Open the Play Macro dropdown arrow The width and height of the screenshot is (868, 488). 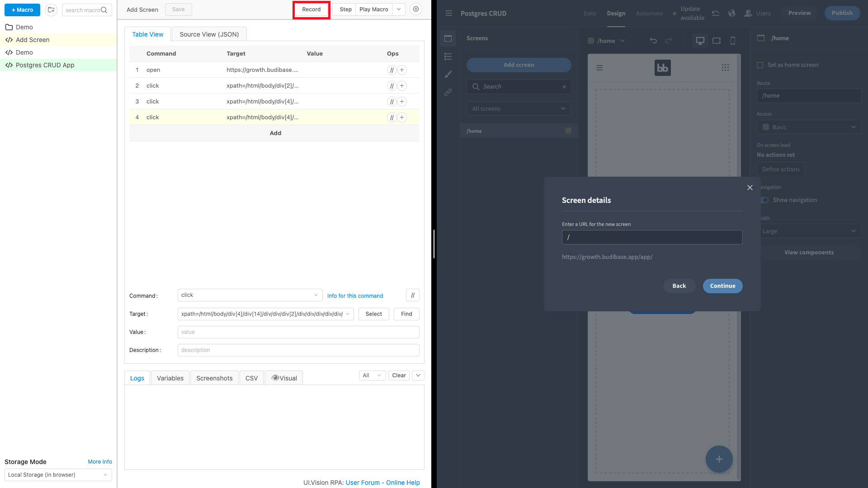399,9
